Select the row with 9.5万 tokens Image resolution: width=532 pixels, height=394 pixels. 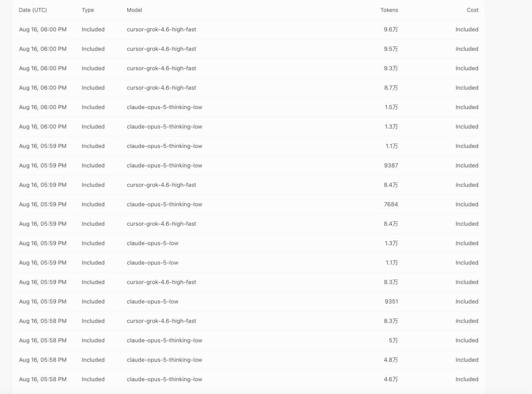[x=249, y=49]
